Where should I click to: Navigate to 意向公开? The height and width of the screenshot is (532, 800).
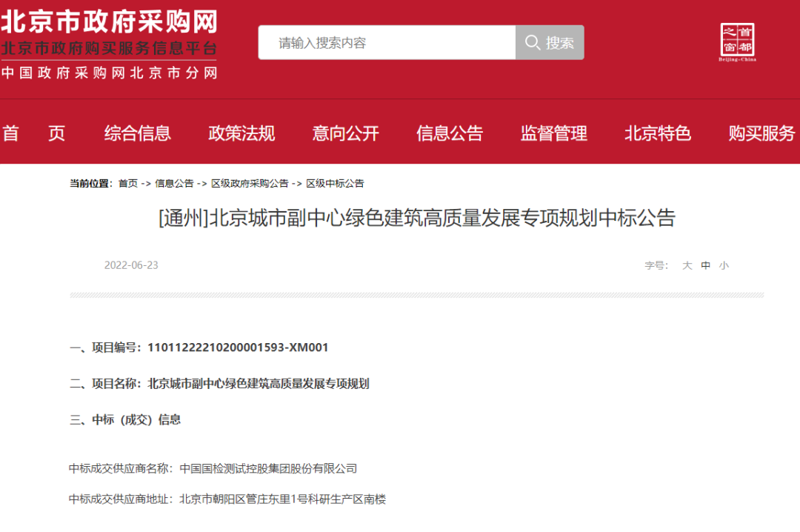pos(345,134)
